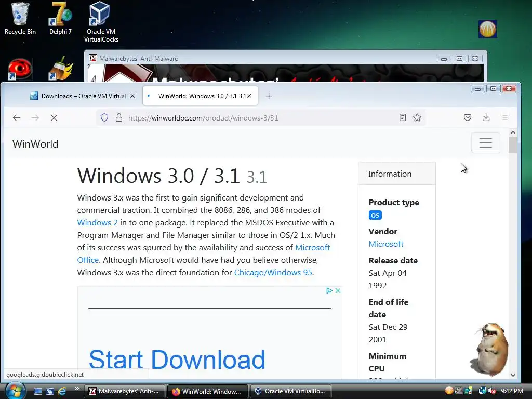
Task: Open the Microsoft Office link
Action: point(203,254)
